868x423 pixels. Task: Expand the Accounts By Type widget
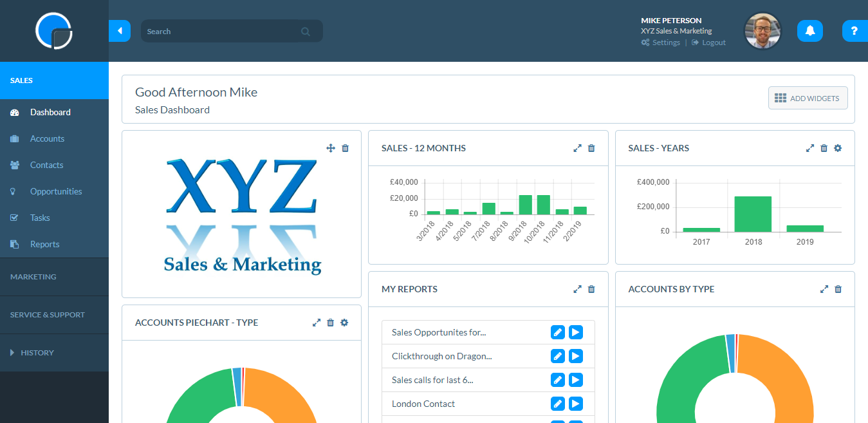[824, 289]
